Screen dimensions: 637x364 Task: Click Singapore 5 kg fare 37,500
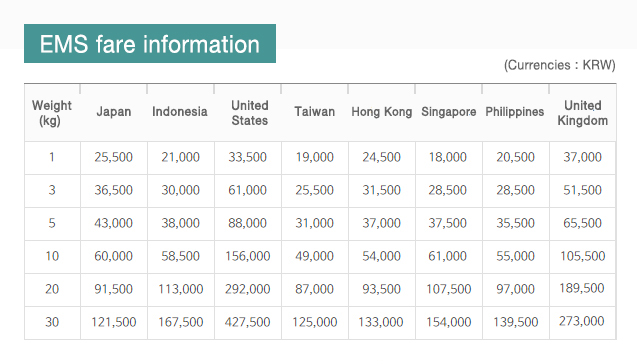448,223
